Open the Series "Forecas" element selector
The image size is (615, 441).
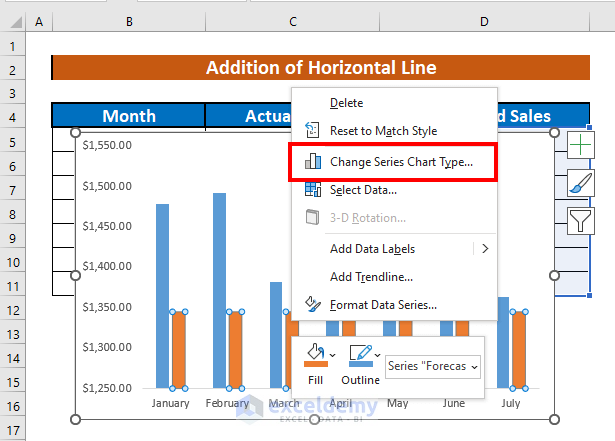(x=432, y=366)
